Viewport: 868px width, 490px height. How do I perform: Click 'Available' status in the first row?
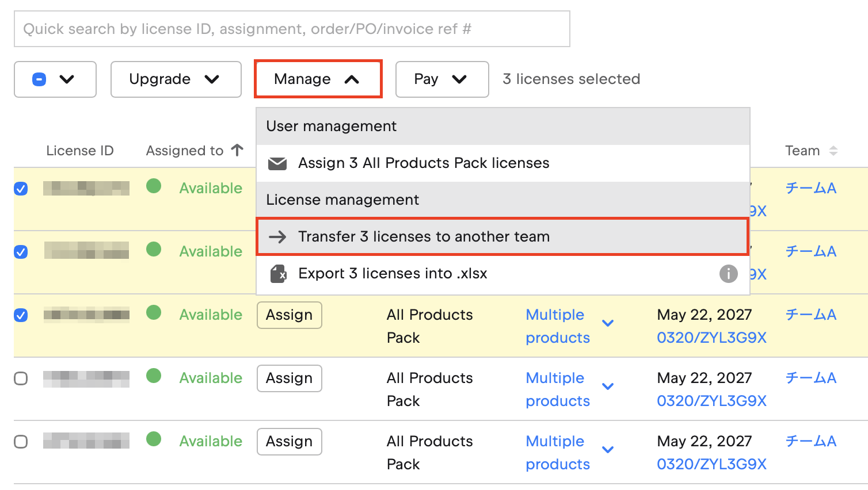211,188
